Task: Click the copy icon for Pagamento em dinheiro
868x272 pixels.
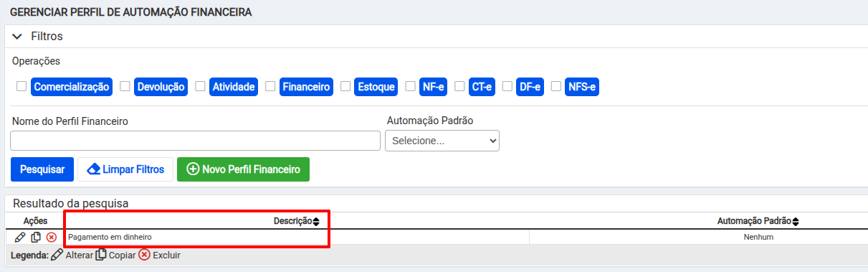Action: click(x=36, y=237)
